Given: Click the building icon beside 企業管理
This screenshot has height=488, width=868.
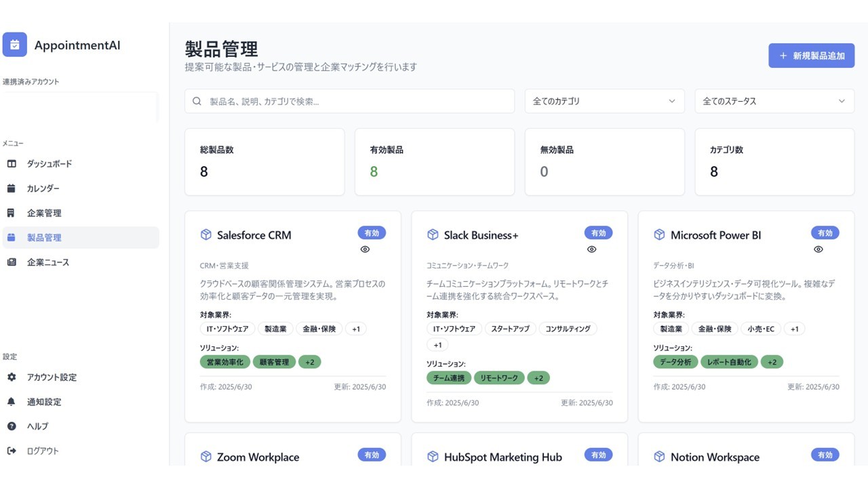Looking at the screenshot, I should [12, 213].
